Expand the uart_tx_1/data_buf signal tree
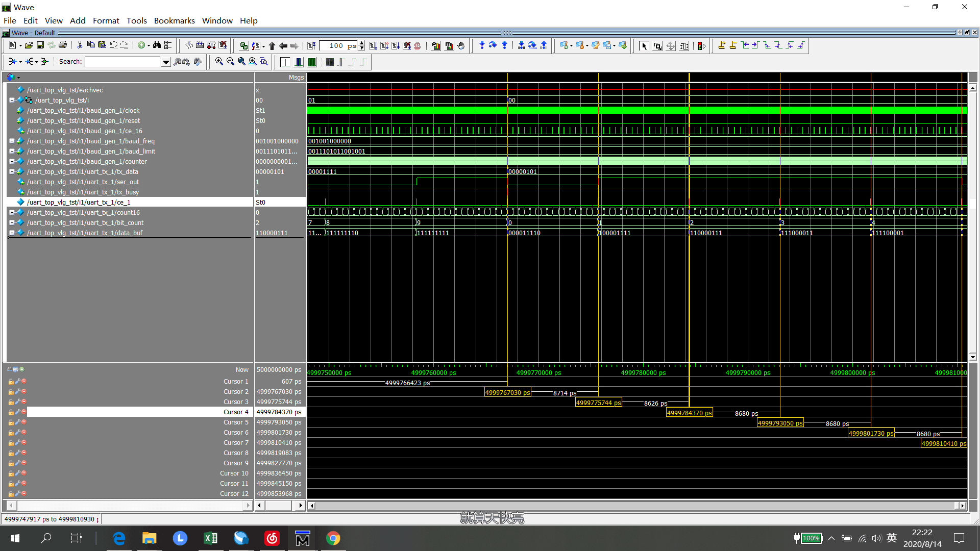 click(x=12, y=233)
